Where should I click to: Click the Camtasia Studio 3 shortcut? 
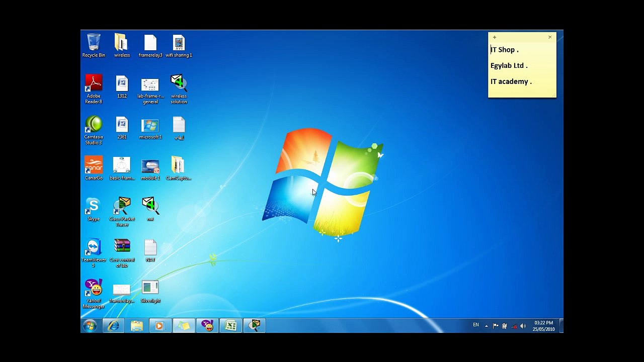click(x=94, y=130)
